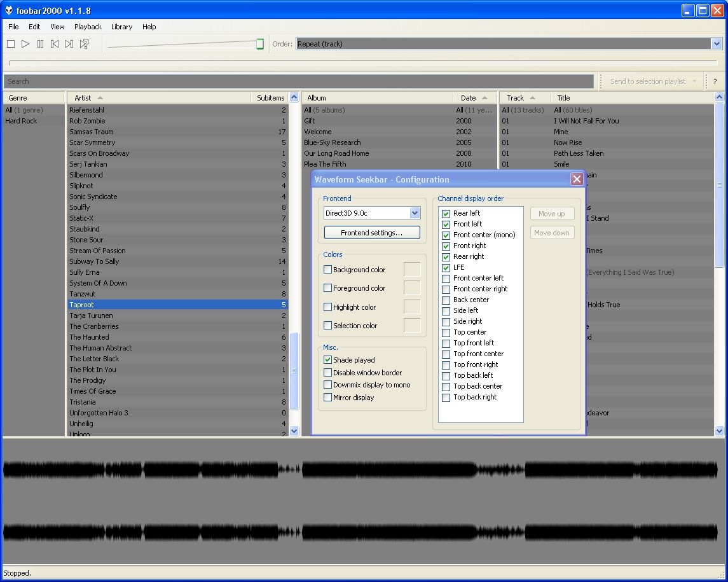
Task: Open the Playback menu
Action: tap(88, 27)
